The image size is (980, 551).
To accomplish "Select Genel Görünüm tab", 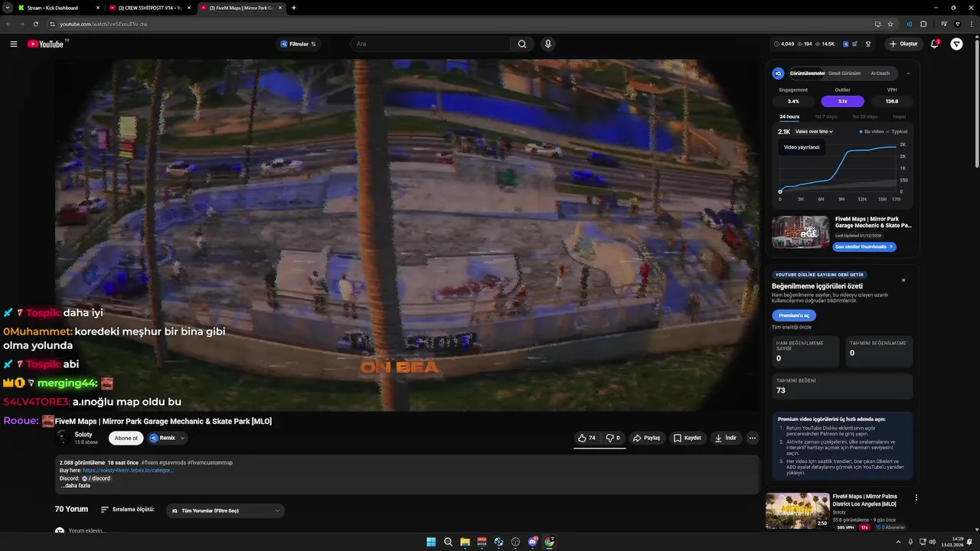I will tap(844, 73).
